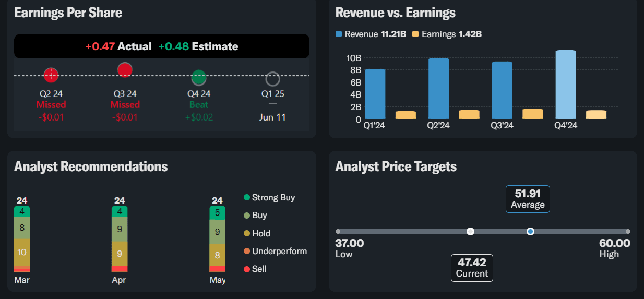Click the Q2 24 missed earnings red dot

pos(51,75)
